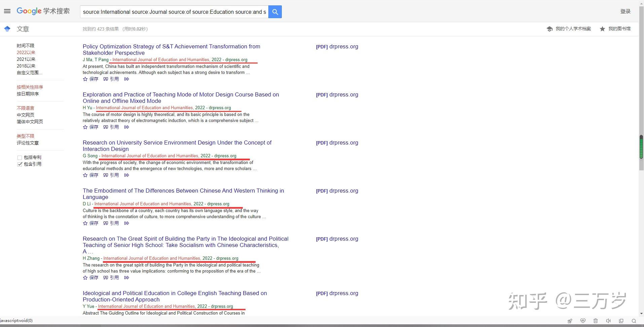The height and width of the screenshot is (327, 644).
Task: Expand more options under H Zhang result
Action: pyautogui.click(x=126, y=278)
